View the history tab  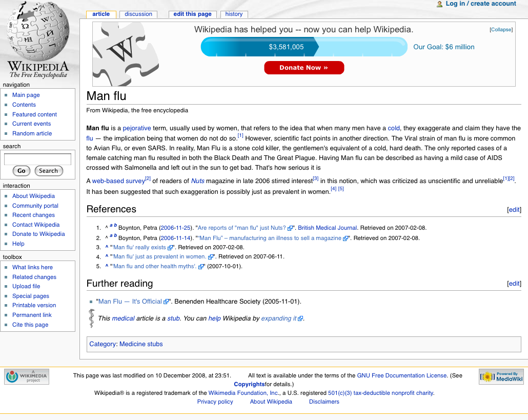(x=234, y=14)
